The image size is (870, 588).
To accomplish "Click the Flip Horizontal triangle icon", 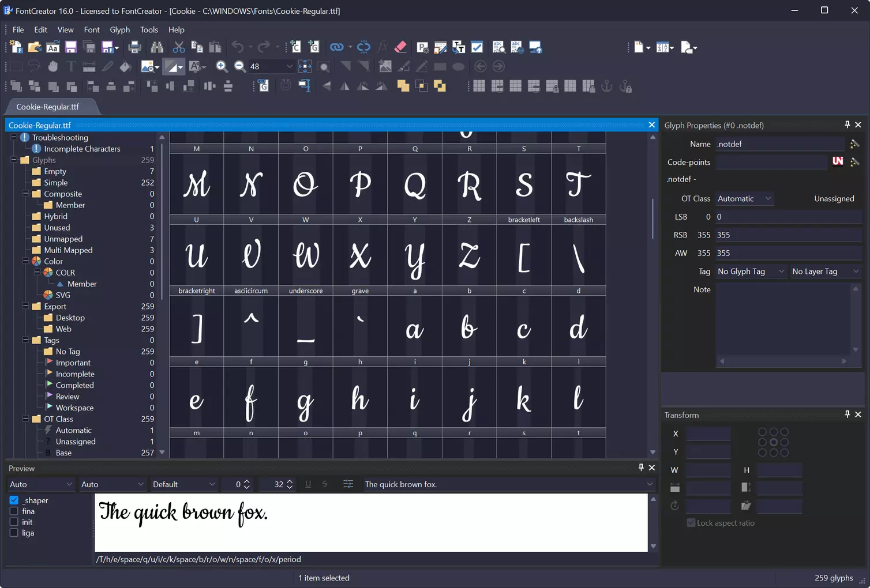I will pos(345,86).
